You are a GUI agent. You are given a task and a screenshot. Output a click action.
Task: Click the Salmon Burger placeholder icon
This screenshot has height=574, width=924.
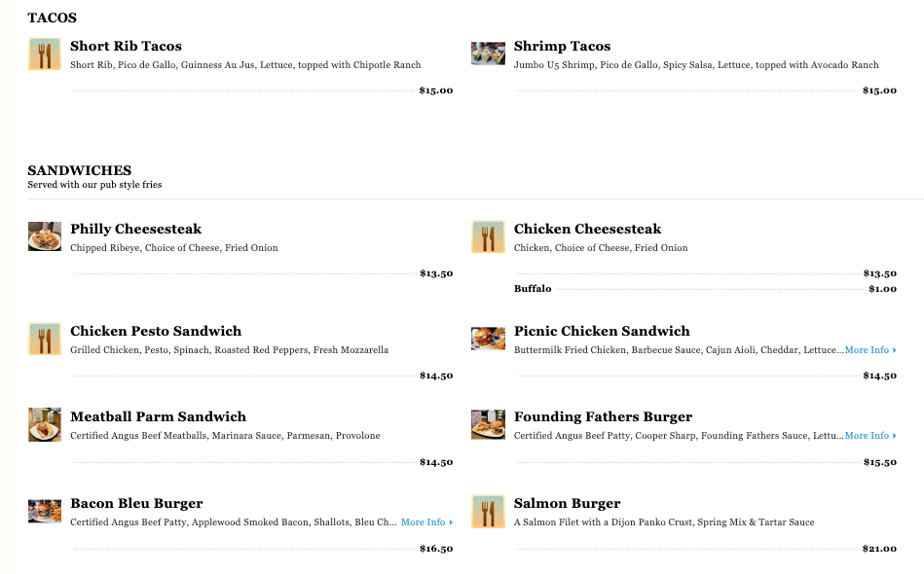[488, 511]
